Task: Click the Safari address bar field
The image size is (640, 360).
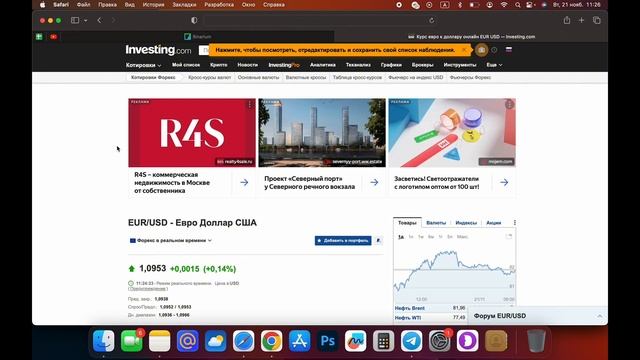Action: tap(321, 20)
